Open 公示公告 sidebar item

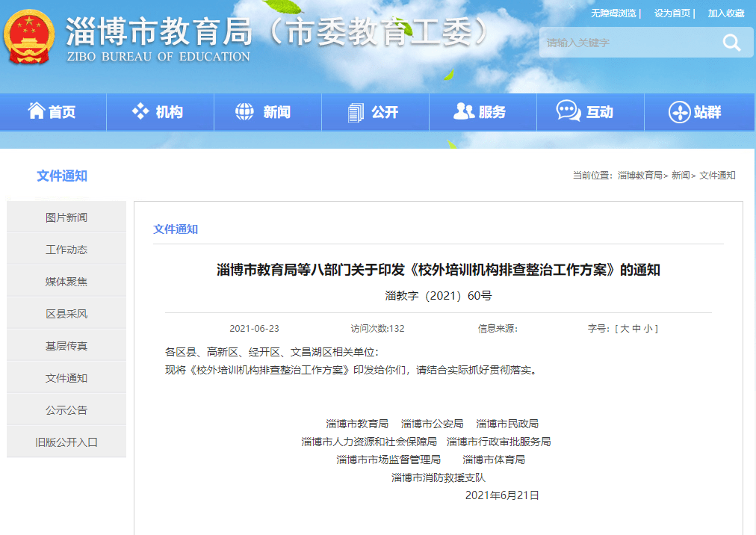tap(66, 410)
